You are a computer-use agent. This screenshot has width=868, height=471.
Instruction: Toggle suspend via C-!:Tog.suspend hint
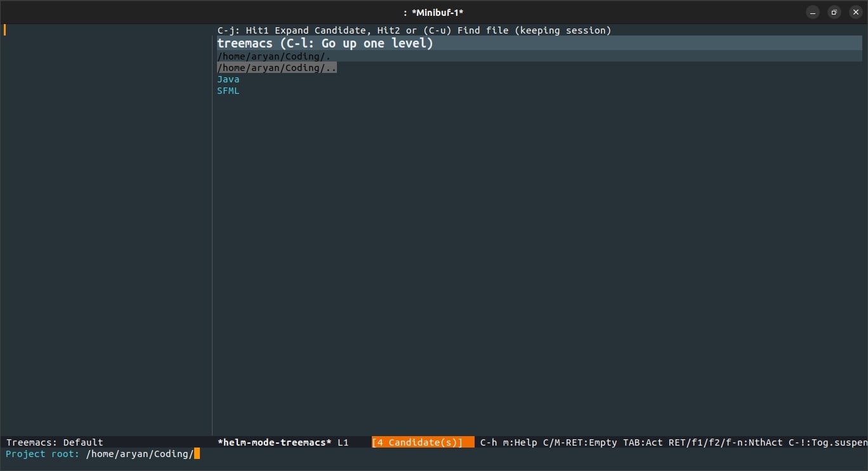tap(824, 442)
